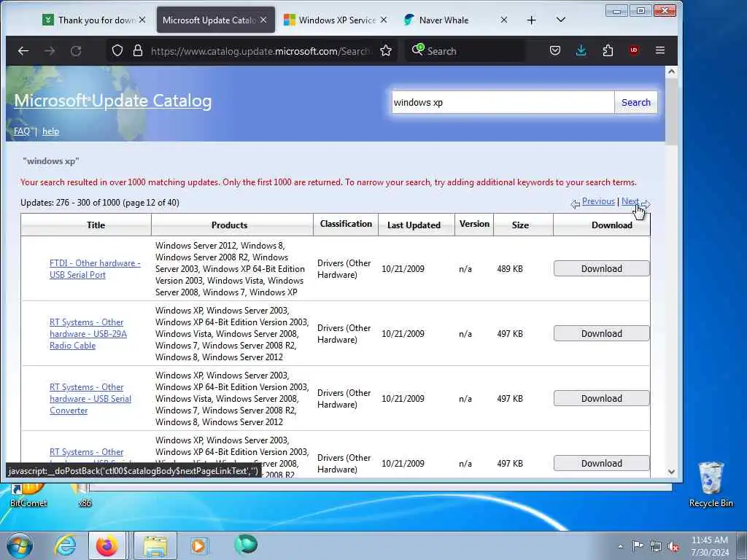This screenshot has height=560, width=747.
Task: Select the Recycle Bin desktop icon
Action: coord(711,485)
